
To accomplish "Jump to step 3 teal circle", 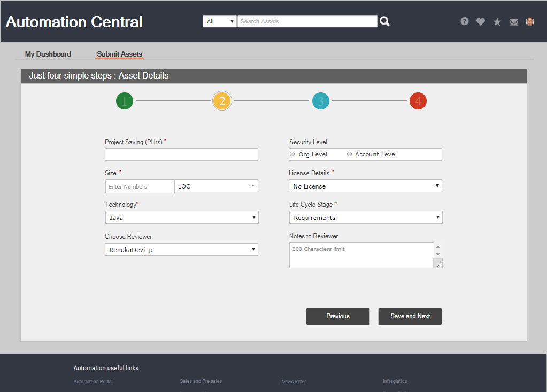I will coord(321,101).
